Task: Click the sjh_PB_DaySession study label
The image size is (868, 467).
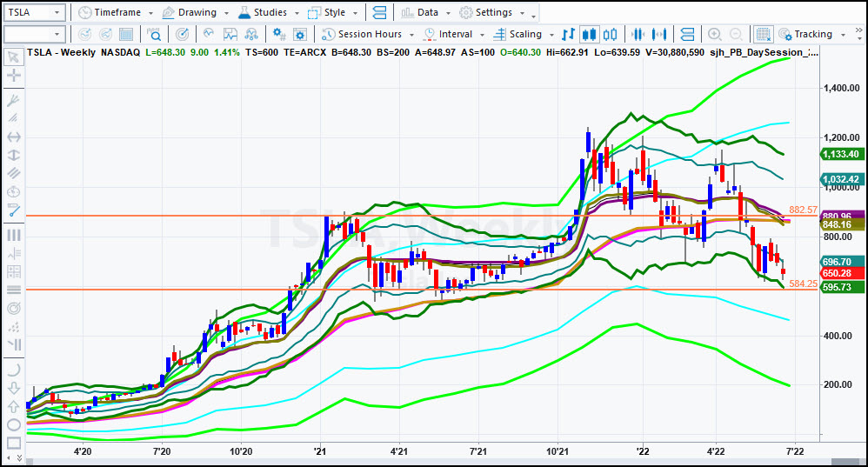Action: tap(764, 52)
